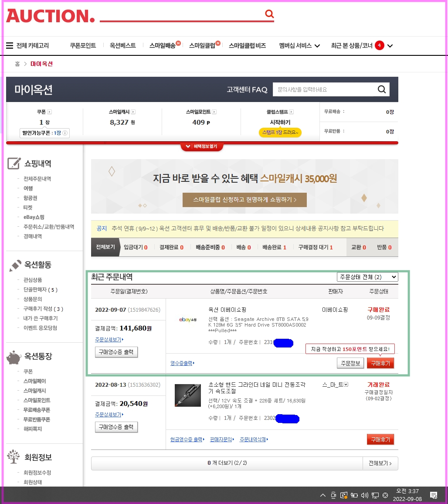Click the 판매자문의 link
The image size is (448, 504).
click(x=222, y=439)
